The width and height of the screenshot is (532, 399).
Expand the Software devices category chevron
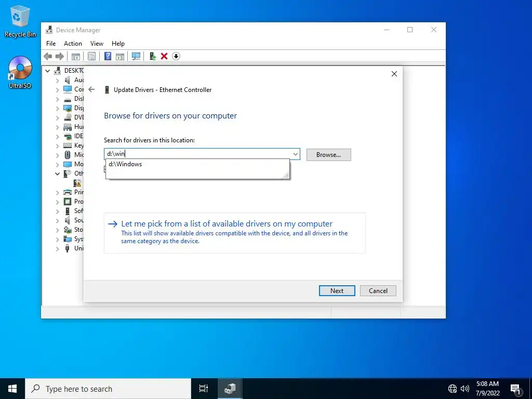57,211
